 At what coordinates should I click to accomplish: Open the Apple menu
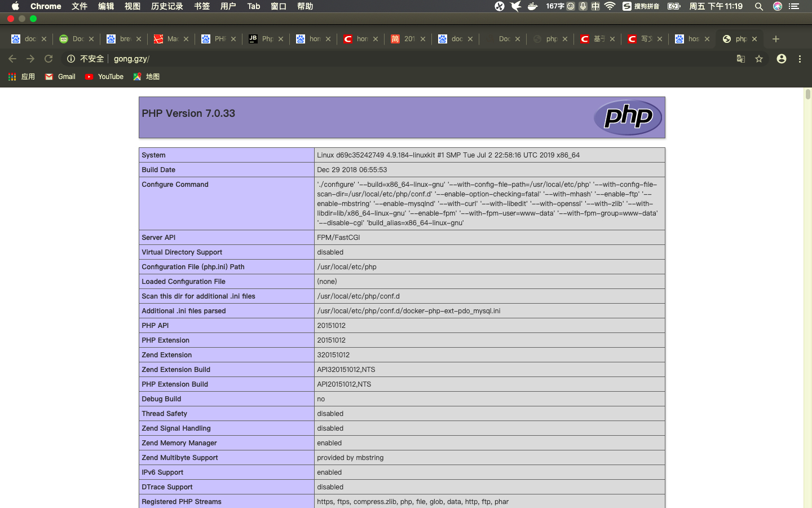15,6
